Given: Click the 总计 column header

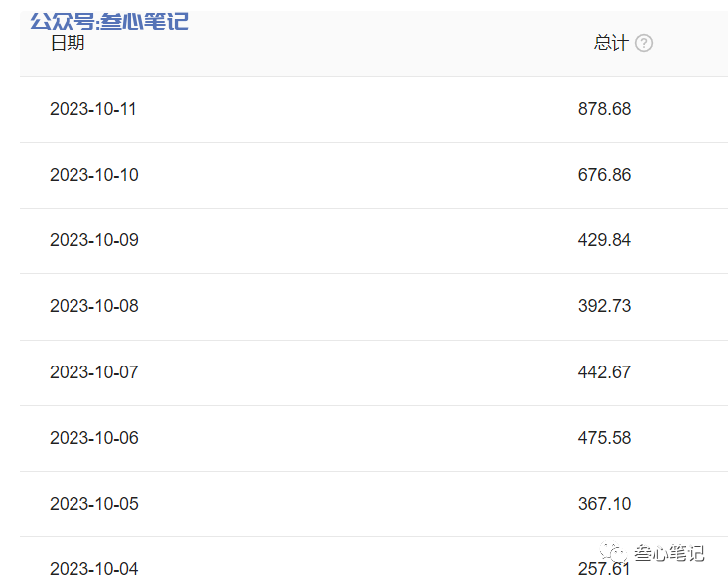Looking at the screenshot, I should click(611, 43).
